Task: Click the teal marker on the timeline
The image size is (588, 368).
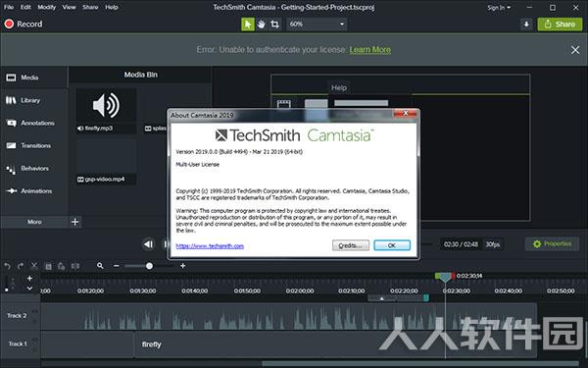Action: [x=426, y=297]
